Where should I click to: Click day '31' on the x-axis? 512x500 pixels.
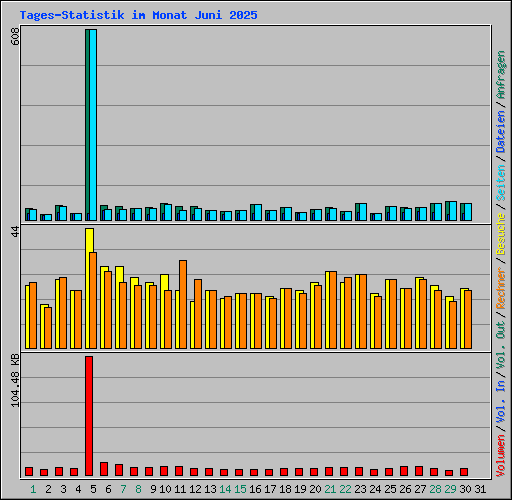pyautogui.click(x=480, y=489)
